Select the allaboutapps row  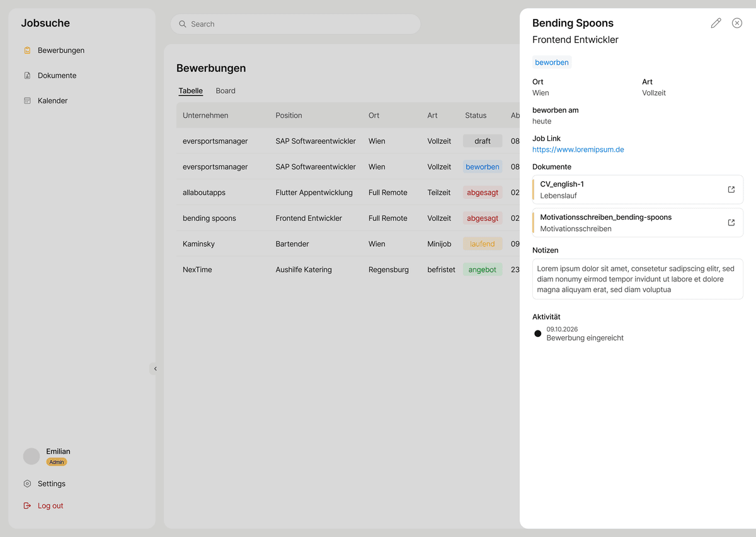(348, 193)
